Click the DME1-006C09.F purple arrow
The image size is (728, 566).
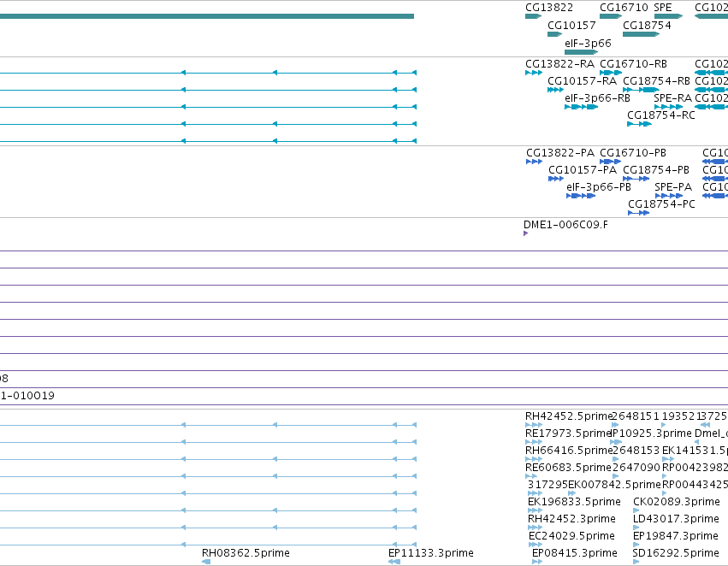click(525, 233)
